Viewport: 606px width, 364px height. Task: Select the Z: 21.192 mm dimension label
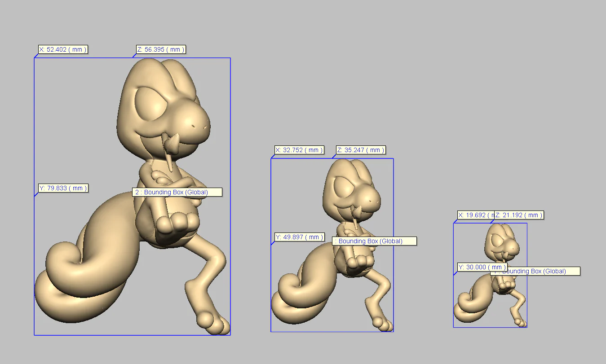519,215
